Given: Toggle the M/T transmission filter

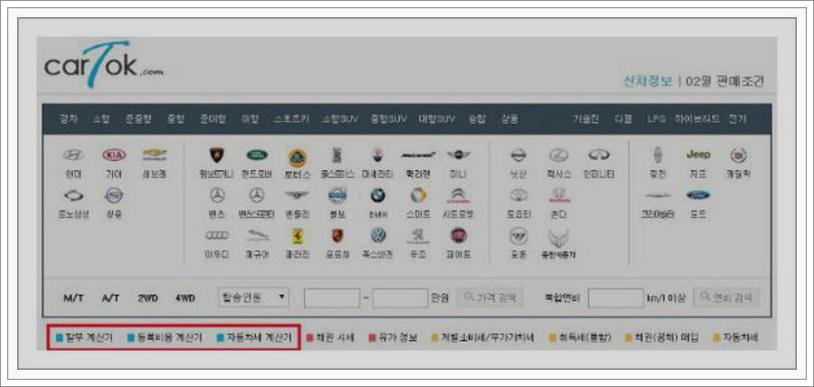Looking at the screenshot, I should [x=73, y=298].
